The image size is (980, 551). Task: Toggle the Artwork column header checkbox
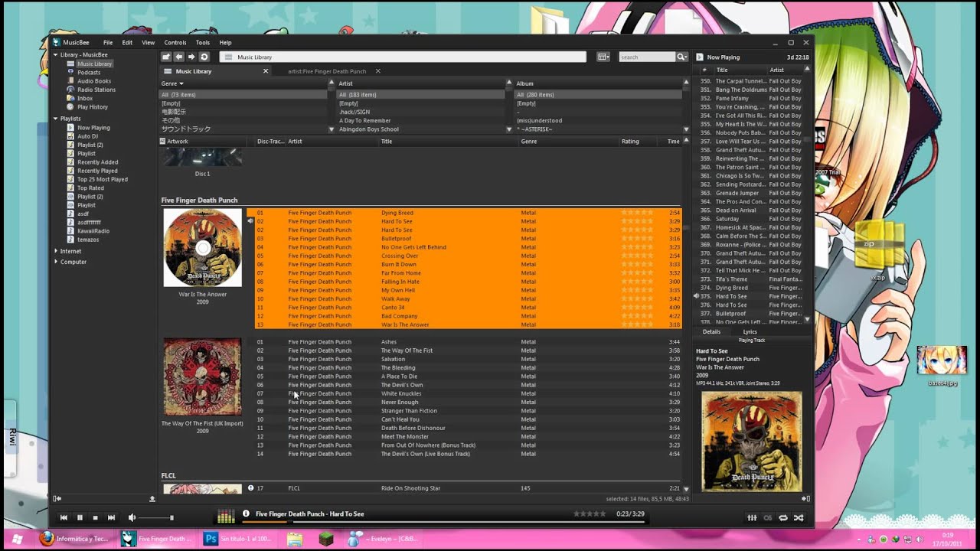(162, 142)
